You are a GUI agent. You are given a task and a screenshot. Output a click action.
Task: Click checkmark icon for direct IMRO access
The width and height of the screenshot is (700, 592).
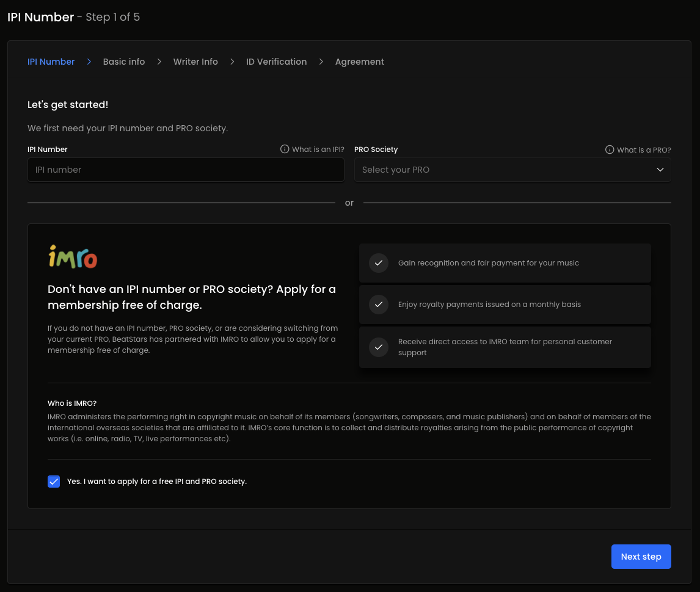379,347
